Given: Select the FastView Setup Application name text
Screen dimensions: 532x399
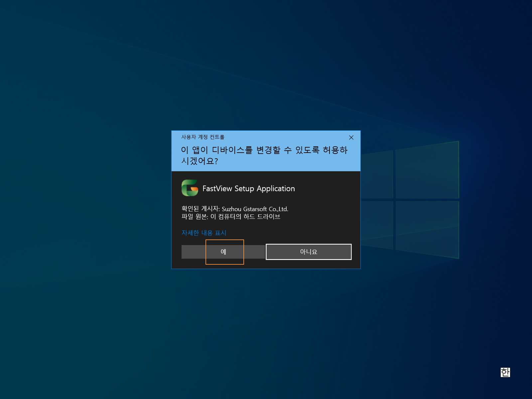Looking at the screenshot, I should pos(249,189).
